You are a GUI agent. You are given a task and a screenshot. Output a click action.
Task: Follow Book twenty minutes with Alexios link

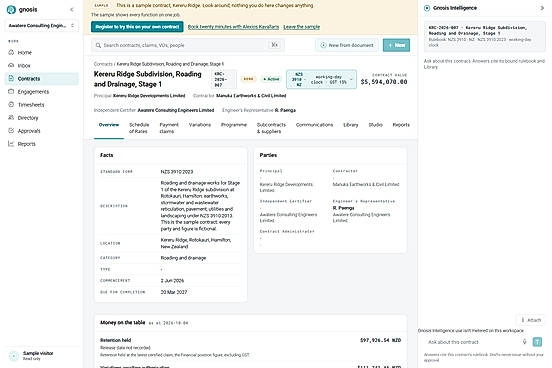(233, 27)
